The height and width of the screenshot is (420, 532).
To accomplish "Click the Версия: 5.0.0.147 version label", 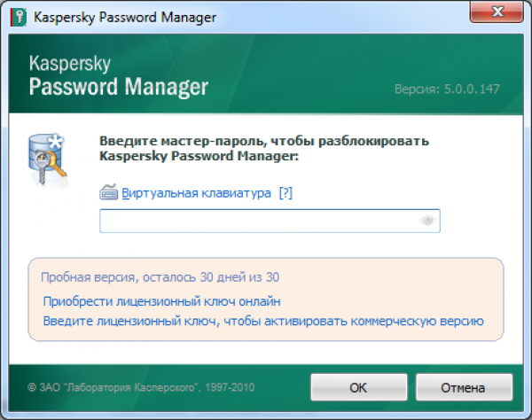I will [x=452, y=89].
